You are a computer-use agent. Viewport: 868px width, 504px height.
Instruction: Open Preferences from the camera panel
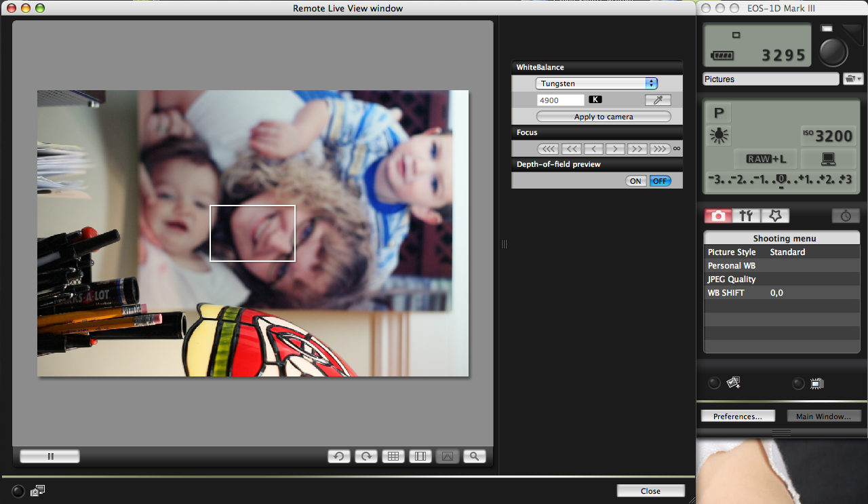point(737,416)
